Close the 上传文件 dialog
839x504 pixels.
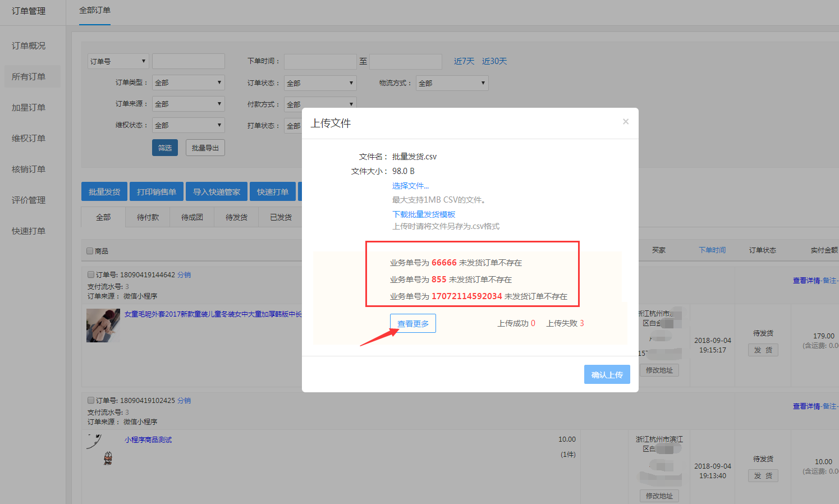coord(625,122)
